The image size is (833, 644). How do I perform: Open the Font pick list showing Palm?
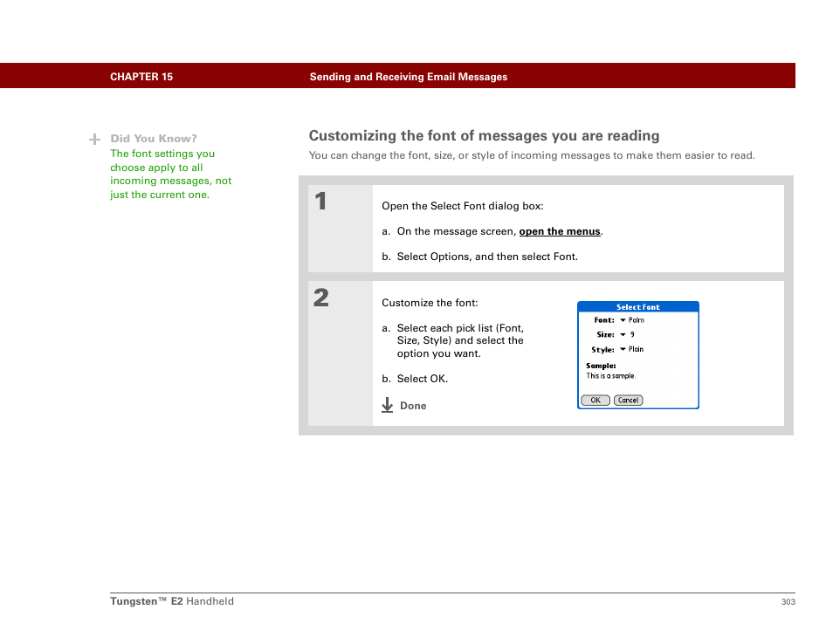pyautogui.click(x=631, y=320)
